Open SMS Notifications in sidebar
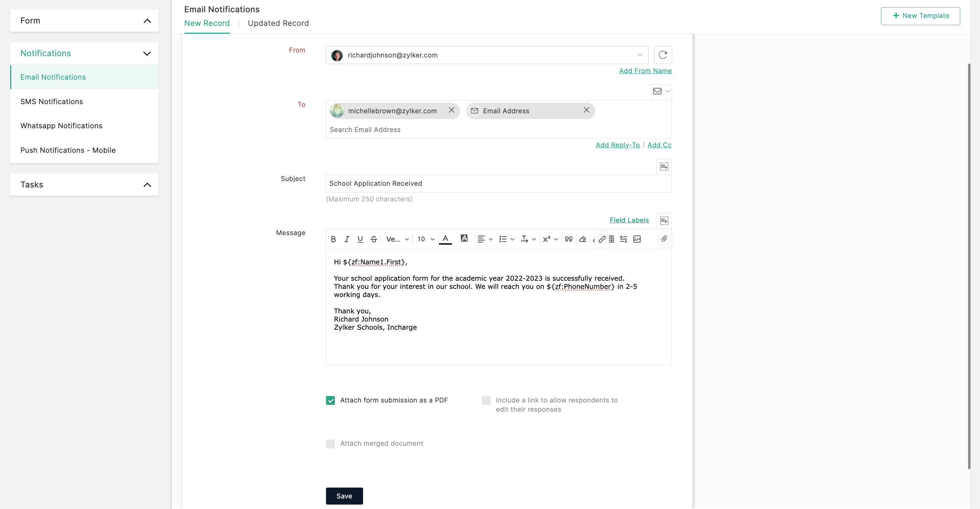 [52, 102]
